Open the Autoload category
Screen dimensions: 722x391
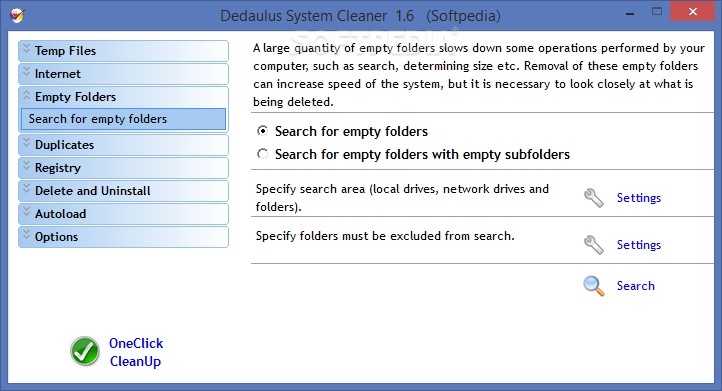click(123, 214)
